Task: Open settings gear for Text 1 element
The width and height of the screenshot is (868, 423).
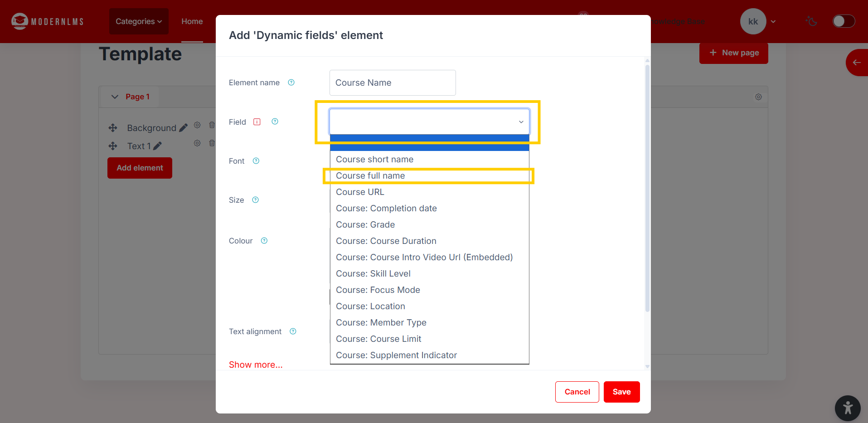Action: point(197,143)
